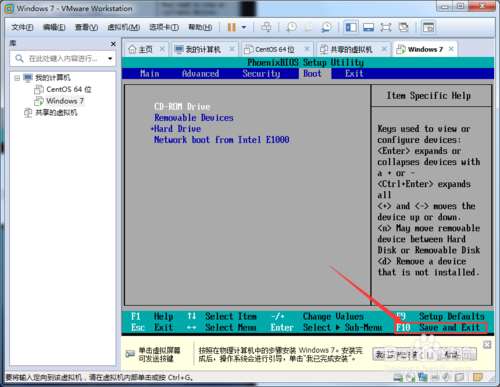
Task: Enter full screen mode via toolbar icon
Action: pyautogui.click(x=386, y=27)
